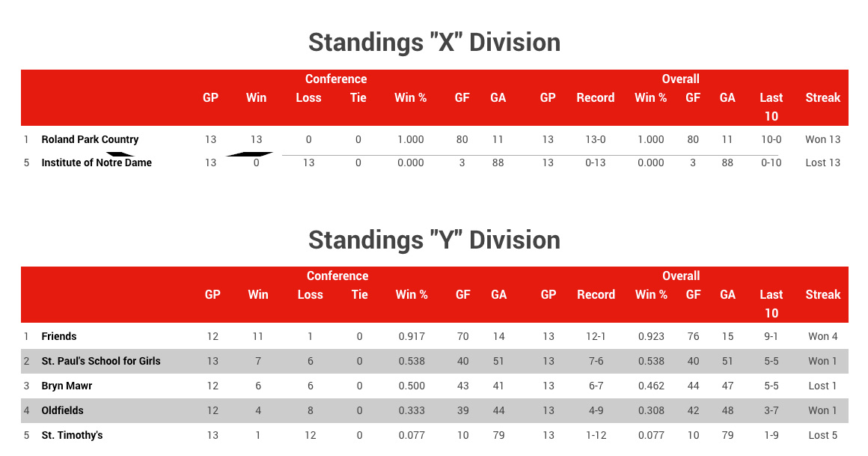Click the Record column header in X Division

pos(595,97)
